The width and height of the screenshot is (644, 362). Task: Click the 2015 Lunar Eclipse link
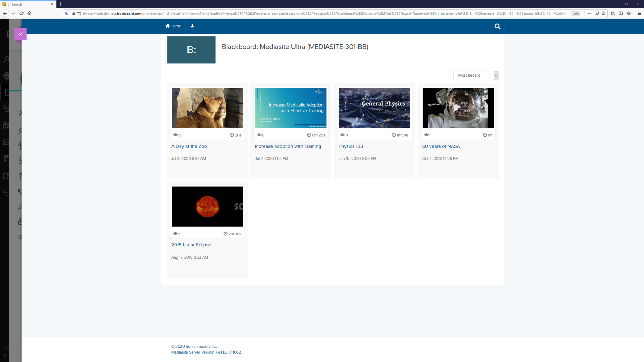pyautogui.click(x=191, y=245)
